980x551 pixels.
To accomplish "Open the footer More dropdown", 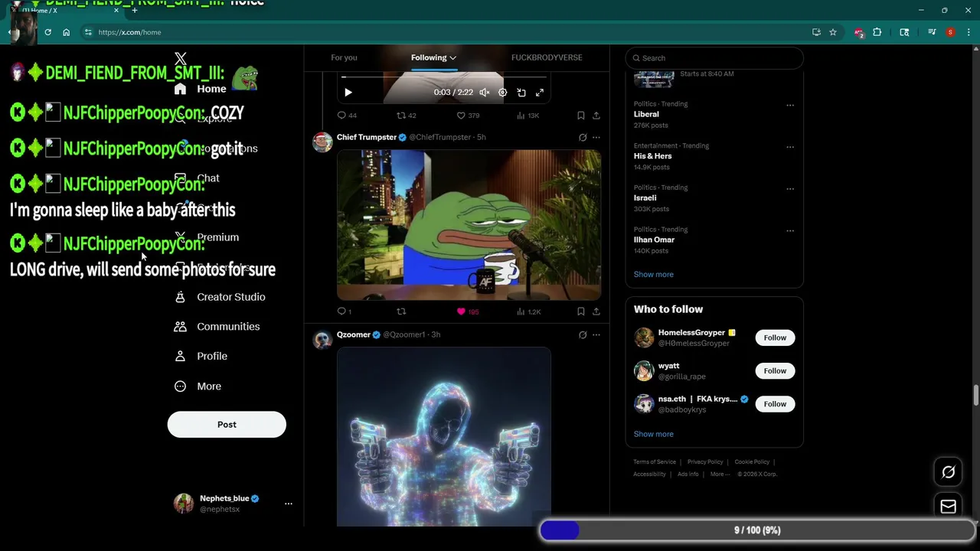I will [720, 474].
